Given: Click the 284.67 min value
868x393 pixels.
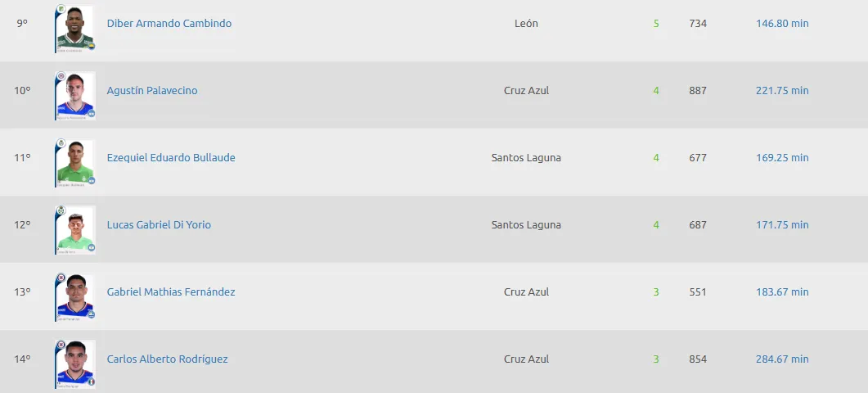Looking at the screenshot, I should click(x=782, y=359).
